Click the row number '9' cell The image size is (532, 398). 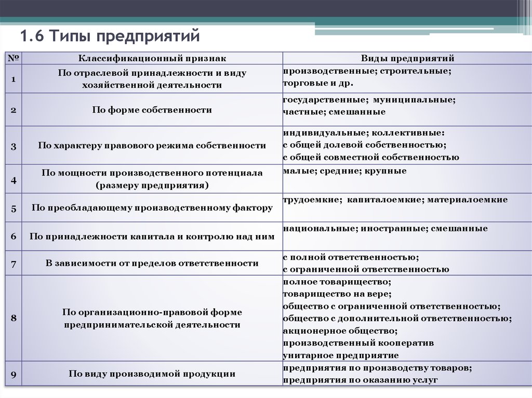13,374
